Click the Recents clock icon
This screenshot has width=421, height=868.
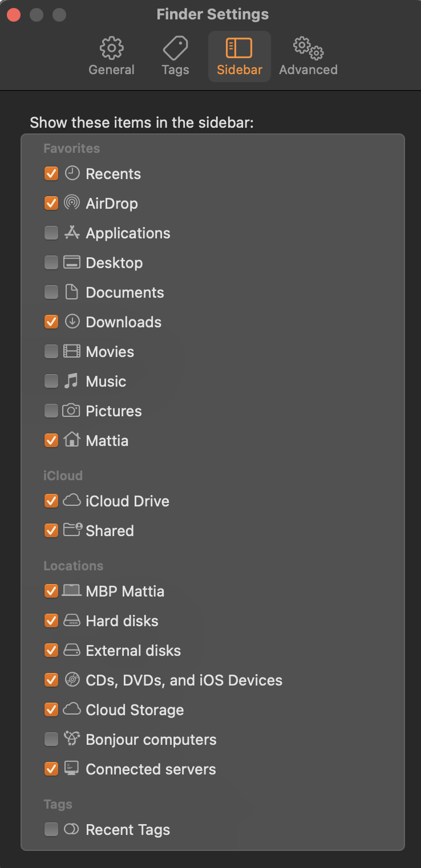tap(72, 173)
